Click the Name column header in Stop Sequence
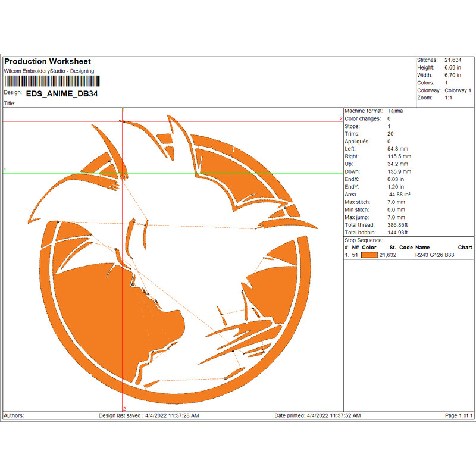This screenshot has width=476, height=476. tap(422, 248)
